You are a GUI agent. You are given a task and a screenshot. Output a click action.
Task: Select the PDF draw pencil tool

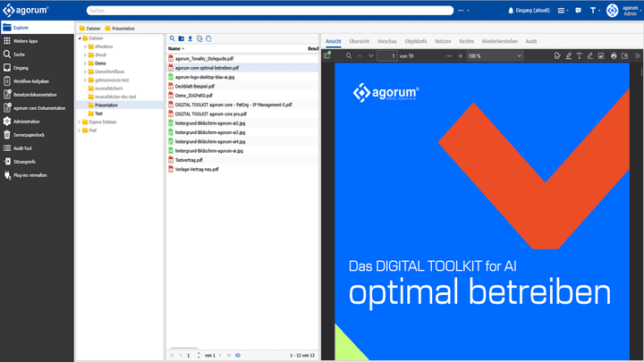click(589, 55)
